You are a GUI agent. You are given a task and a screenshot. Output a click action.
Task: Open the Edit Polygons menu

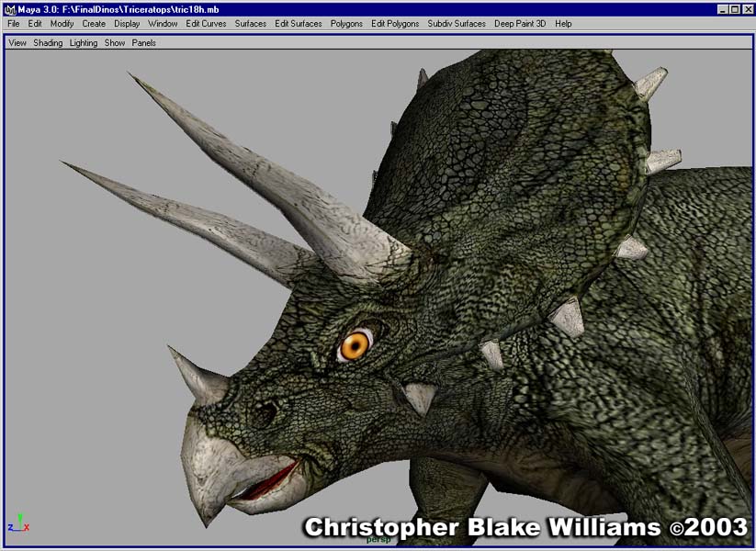click(395, 24)
